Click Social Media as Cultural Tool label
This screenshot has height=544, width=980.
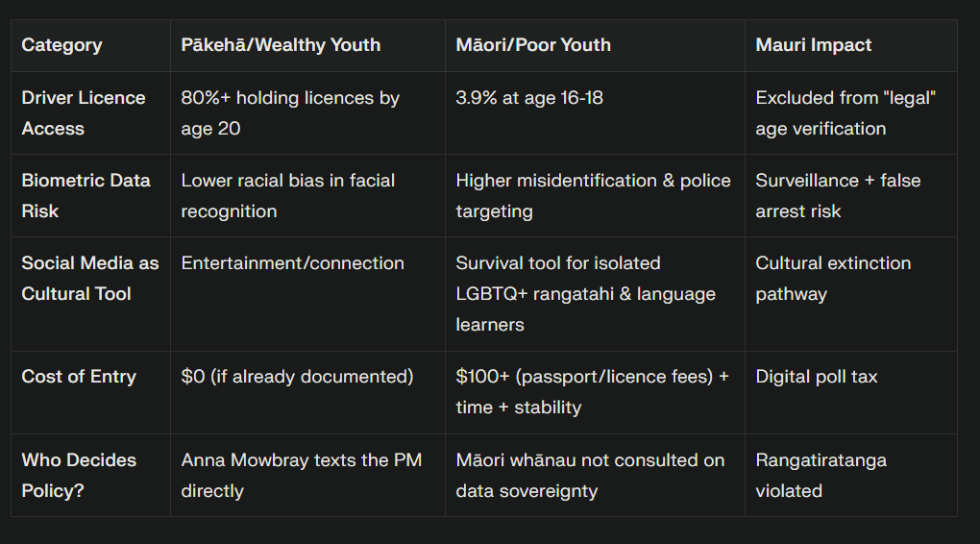[x=90, y=294]
